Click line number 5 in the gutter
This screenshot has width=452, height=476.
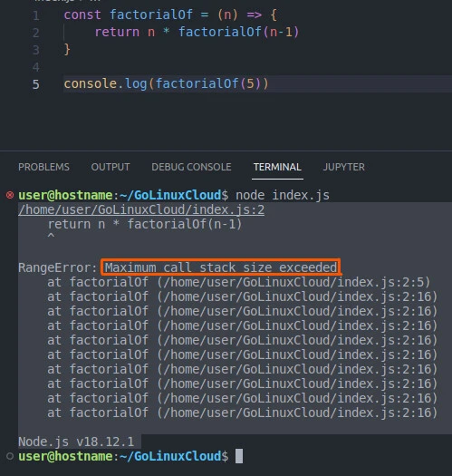tap(36, 84)
